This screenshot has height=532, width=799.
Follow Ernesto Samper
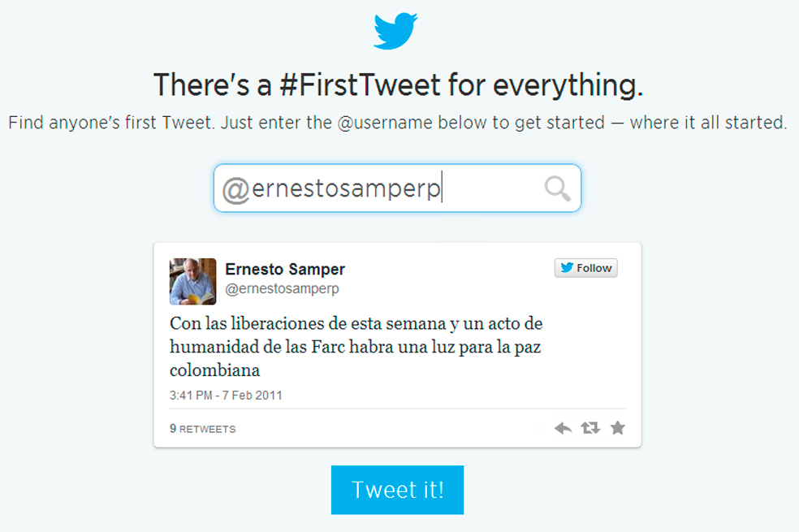pyautogui.click(x=586, y=268)
